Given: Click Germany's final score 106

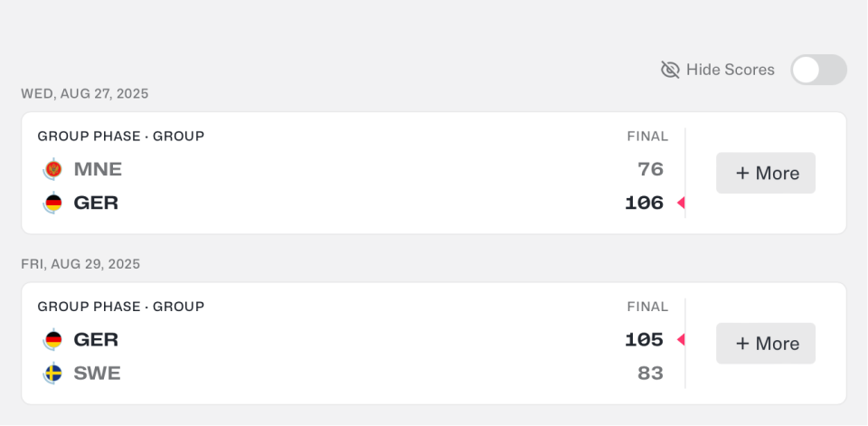Looking at the screenshot, I should 644,203.
